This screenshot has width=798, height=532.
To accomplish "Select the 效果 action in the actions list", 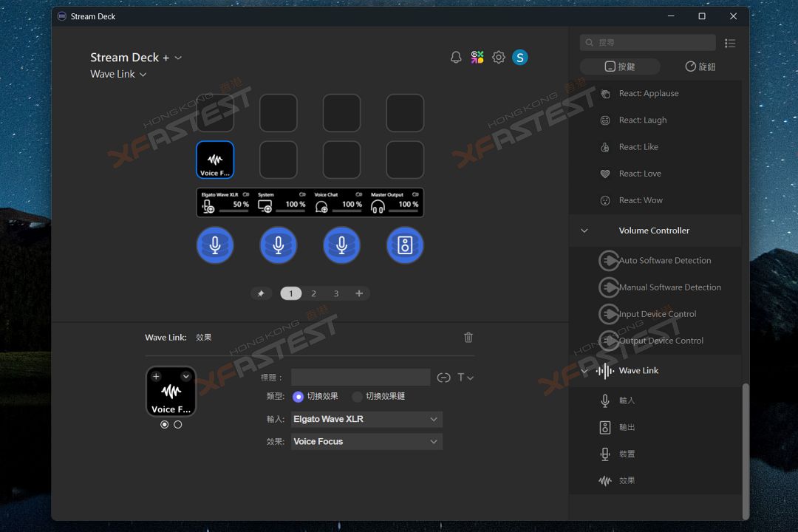I will pos(655,480).
